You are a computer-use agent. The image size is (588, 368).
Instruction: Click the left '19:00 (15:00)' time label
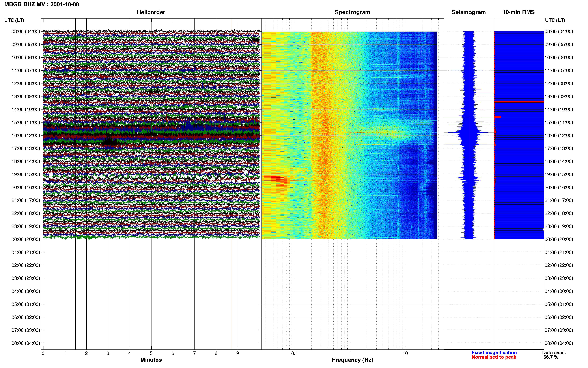26,174
